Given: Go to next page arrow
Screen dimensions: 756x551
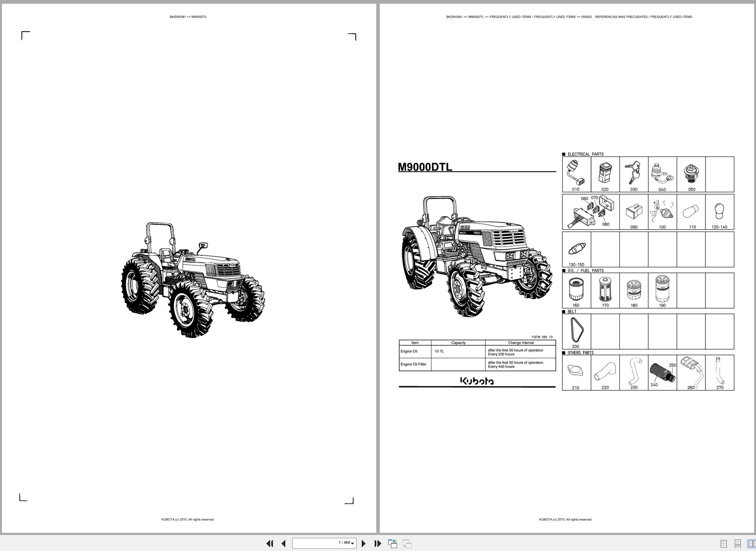Looking at the screenshot, I should point(364,544).
